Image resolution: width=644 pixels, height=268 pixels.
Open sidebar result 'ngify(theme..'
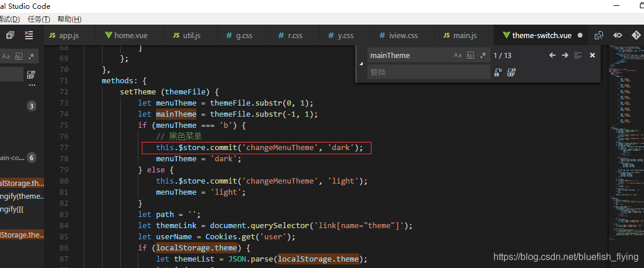pos(22,196)
